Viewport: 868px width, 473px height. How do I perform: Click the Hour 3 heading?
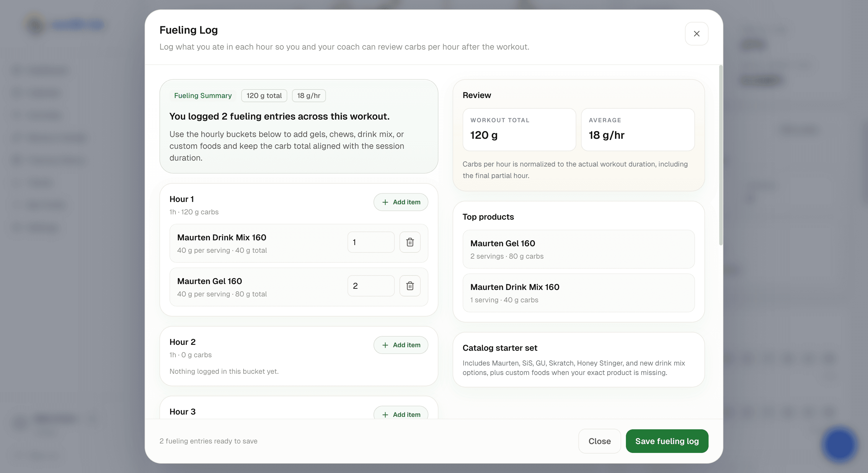[x=182, y=412]
